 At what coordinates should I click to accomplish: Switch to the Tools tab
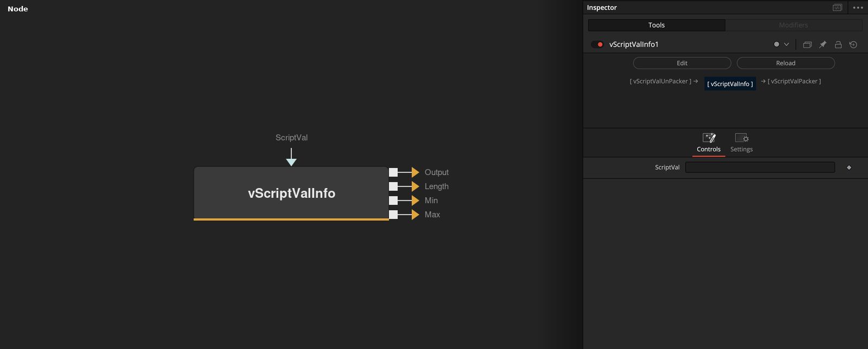(656, 25)
